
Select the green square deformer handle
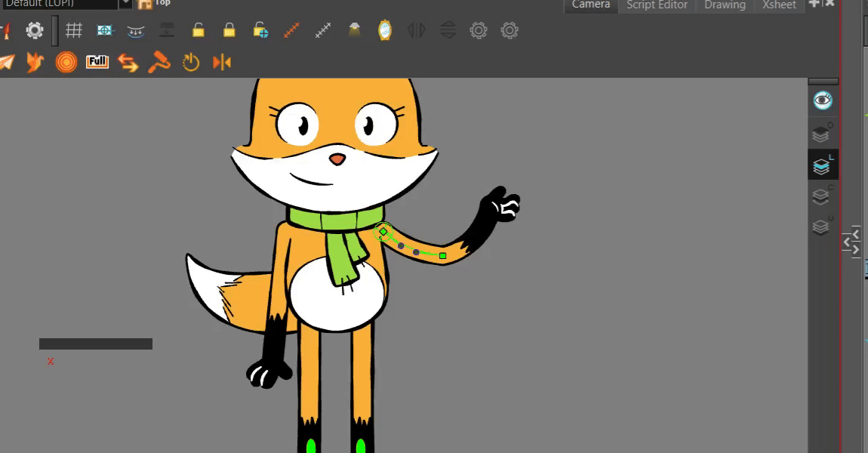point(443,256)
